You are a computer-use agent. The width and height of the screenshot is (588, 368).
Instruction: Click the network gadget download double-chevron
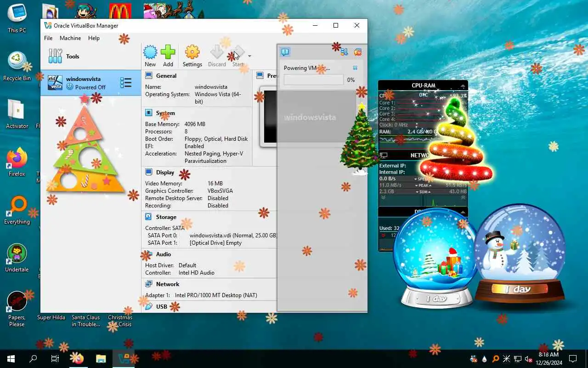(384, 198)
